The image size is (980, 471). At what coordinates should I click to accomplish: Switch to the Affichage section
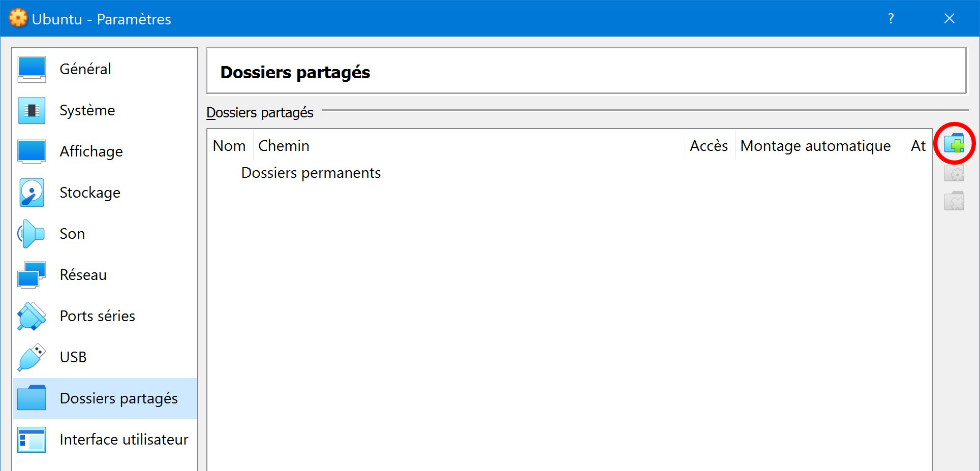coord(105,151)
